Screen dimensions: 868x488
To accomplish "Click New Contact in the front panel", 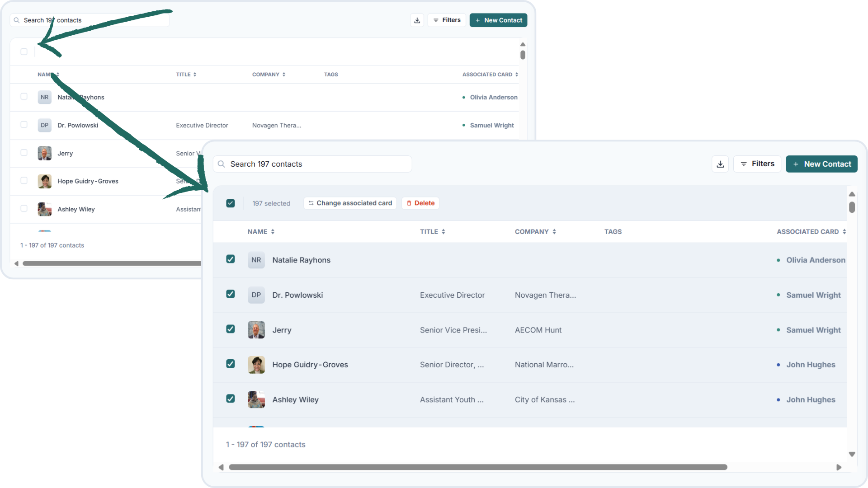I will point(821,164).
